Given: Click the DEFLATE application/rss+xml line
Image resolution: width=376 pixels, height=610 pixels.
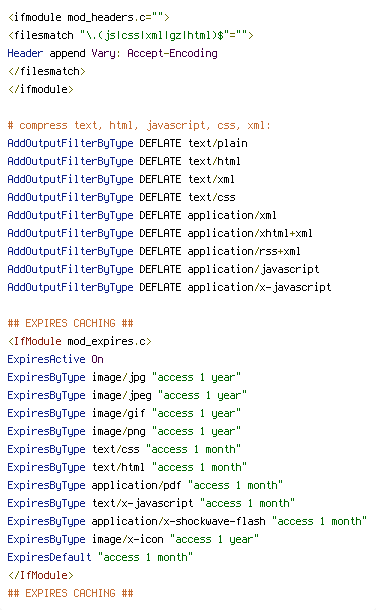Looking at the screenshot, I should (x=154, y=251).
